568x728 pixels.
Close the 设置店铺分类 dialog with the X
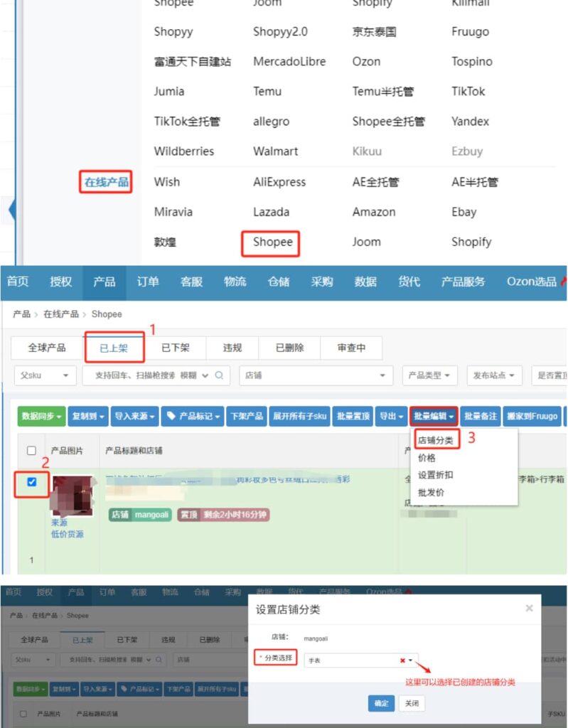[529, 609]
